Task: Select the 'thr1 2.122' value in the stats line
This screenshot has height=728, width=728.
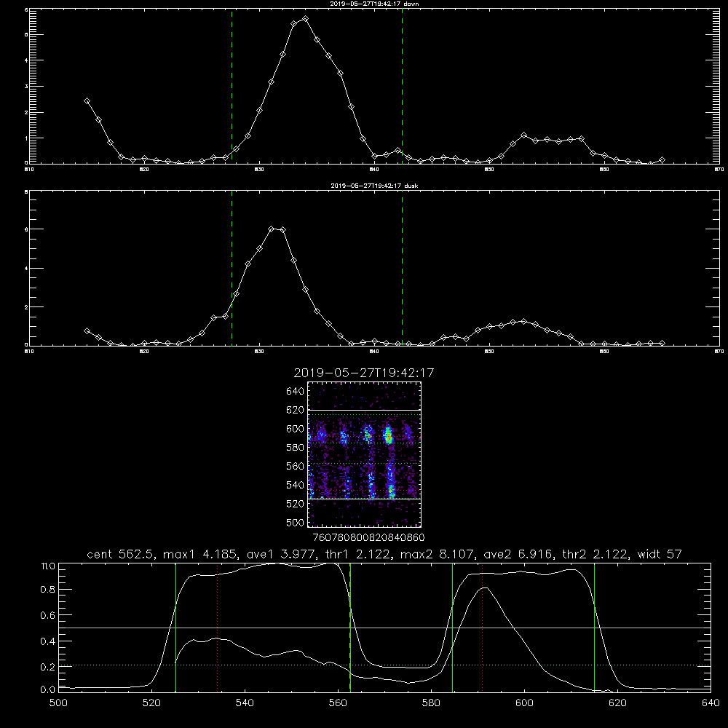Action: tap(359, 554)
